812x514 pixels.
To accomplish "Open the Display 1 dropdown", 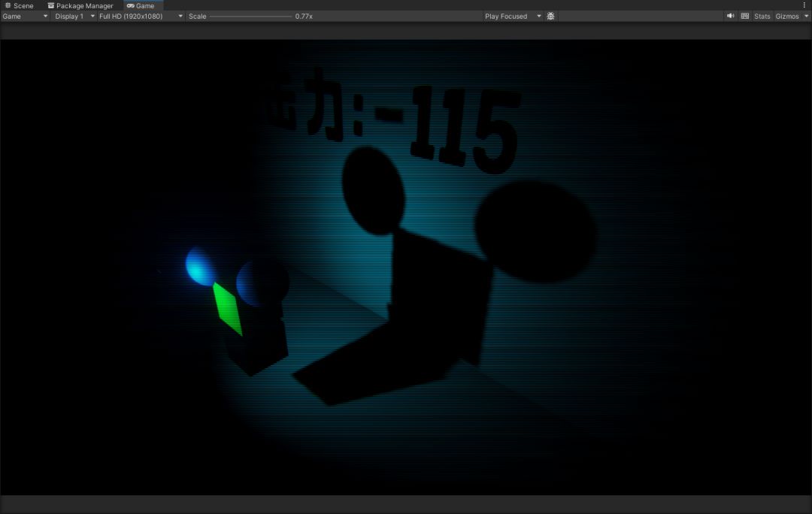I will coord(74,17).
